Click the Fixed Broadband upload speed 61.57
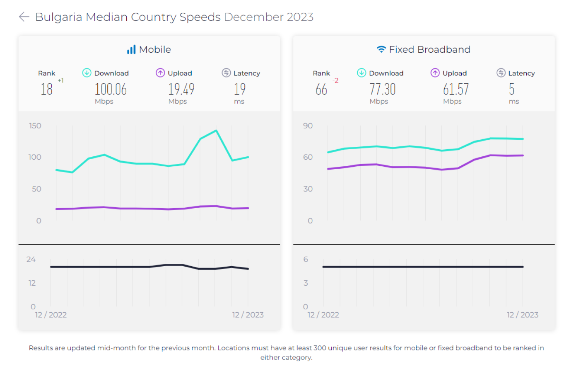Screen dimensions: 588x374 [x=456, y=89]
